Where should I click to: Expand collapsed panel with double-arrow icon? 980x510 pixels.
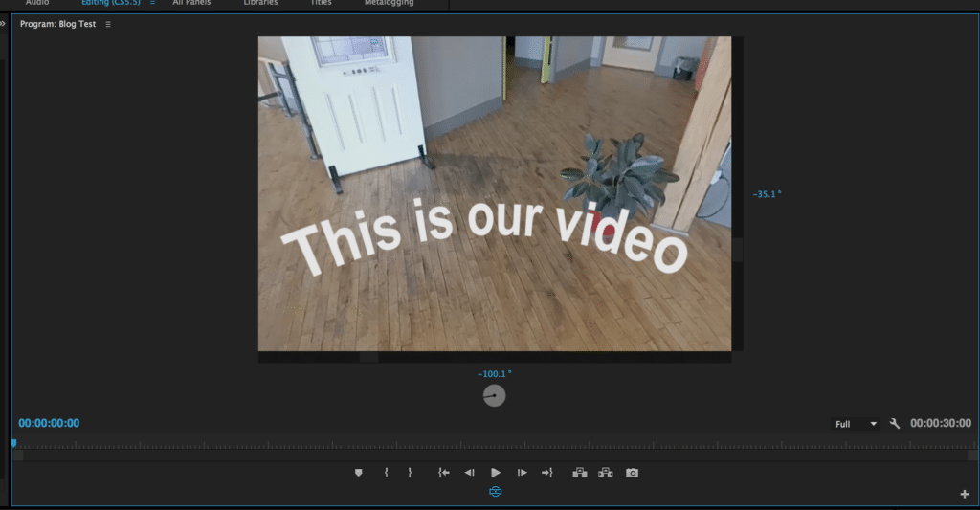tap(3, 24)
